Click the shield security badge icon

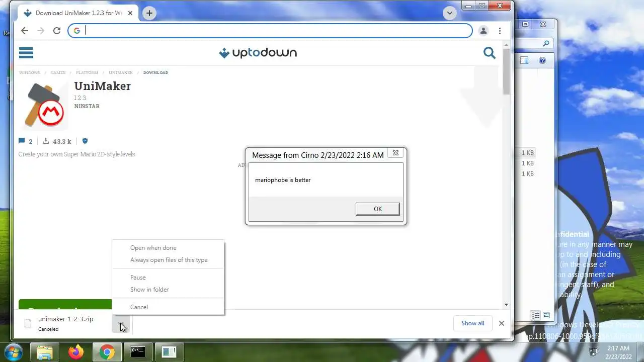click(x=85, y=141)
